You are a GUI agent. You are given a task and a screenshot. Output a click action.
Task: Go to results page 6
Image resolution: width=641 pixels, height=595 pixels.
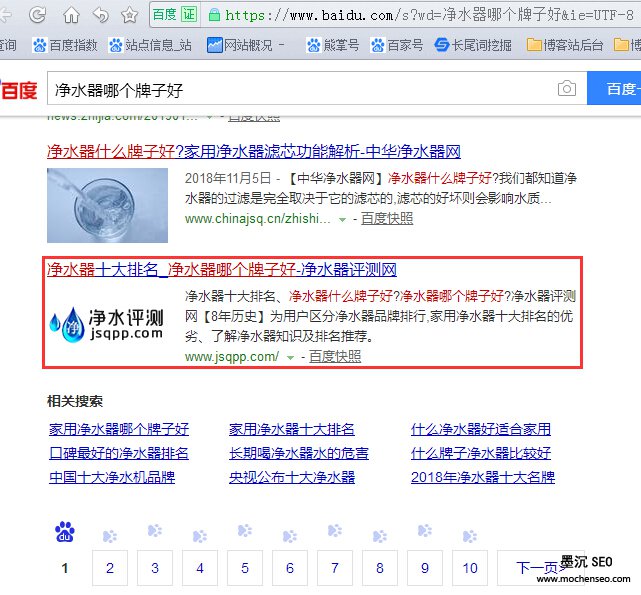290,568
